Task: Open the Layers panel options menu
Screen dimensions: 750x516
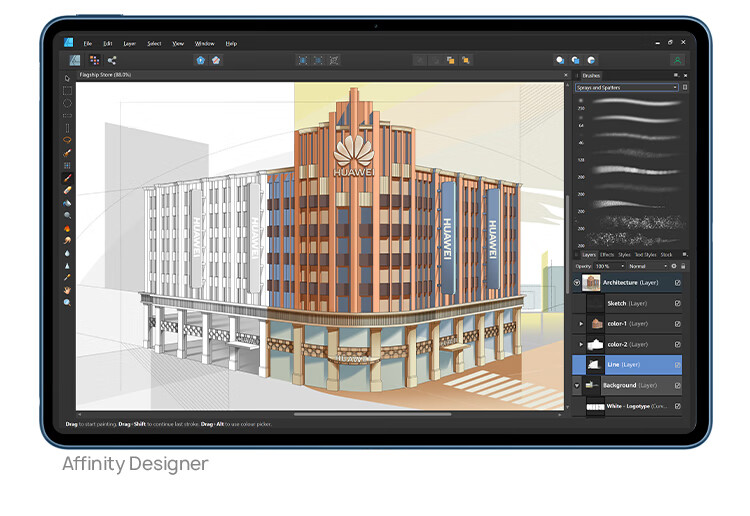Action: click(x=684, y=254)
